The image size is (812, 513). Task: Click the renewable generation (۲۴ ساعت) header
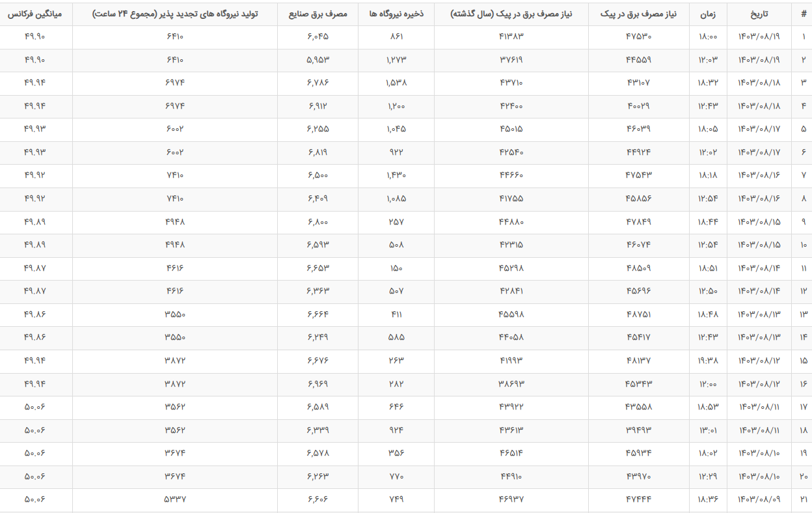[174, 14]
